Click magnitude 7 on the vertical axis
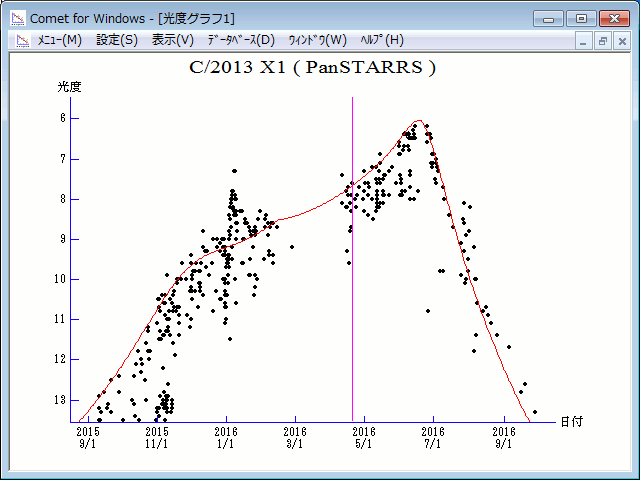640x480 pixels. (x=62, y=159)
